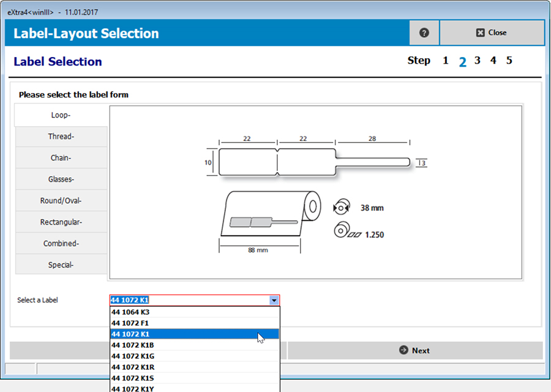Switch to the Glasses- label form
This screenshot has width=551, height=392.
click(61, 179)
